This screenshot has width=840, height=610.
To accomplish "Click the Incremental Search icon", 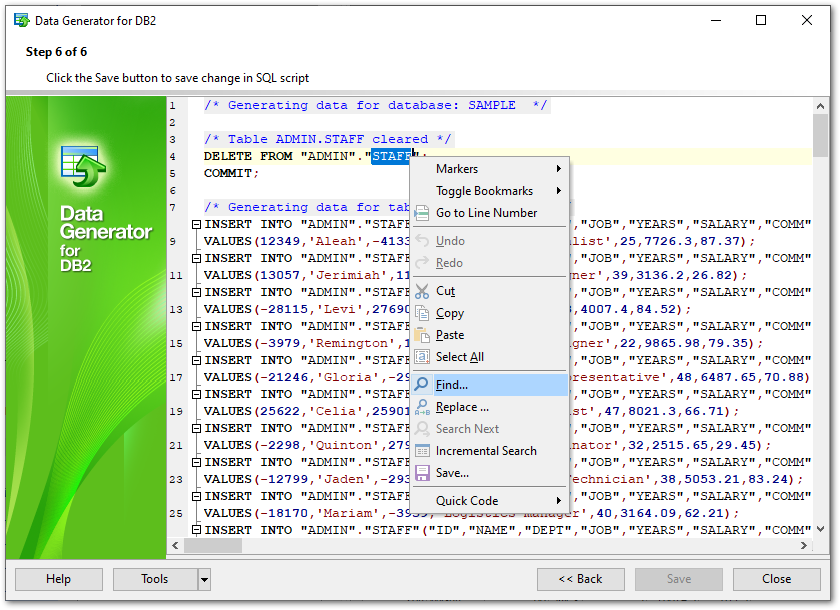I will tap(422, 451).
